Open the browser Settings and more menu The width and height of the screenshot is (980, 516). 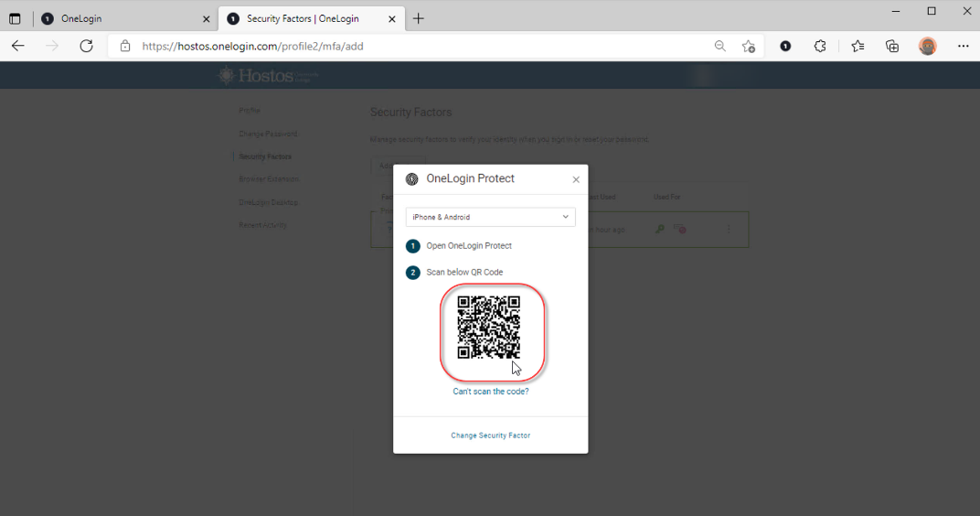pyautogui.click(x=963, y=46)
